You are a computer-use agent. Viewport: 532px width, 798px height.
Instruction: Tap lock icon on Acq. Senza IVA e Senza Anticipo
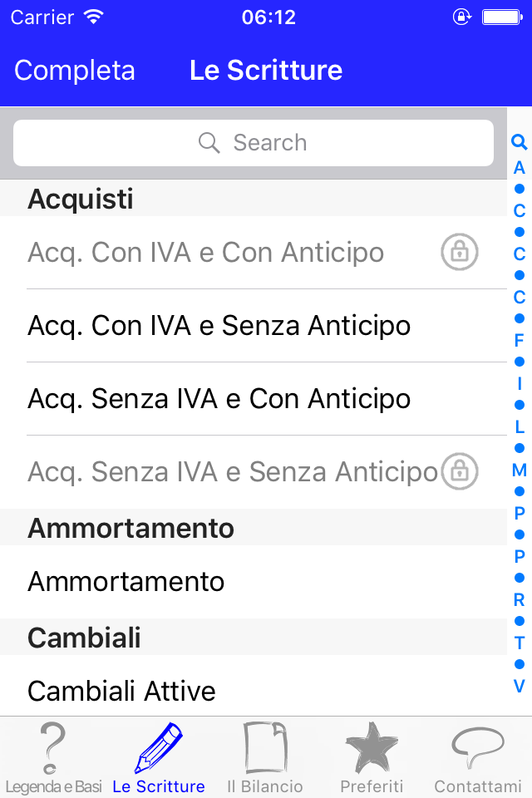pyautogui.click(x=460, y=471)
